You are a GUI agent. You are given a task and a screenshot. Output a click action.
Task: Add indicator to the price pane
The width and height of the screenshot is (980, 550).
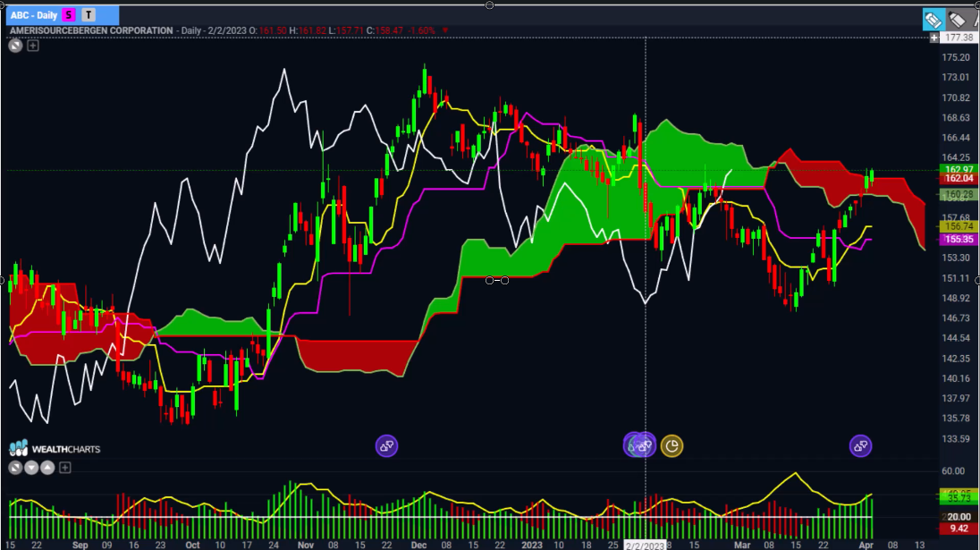33,46
